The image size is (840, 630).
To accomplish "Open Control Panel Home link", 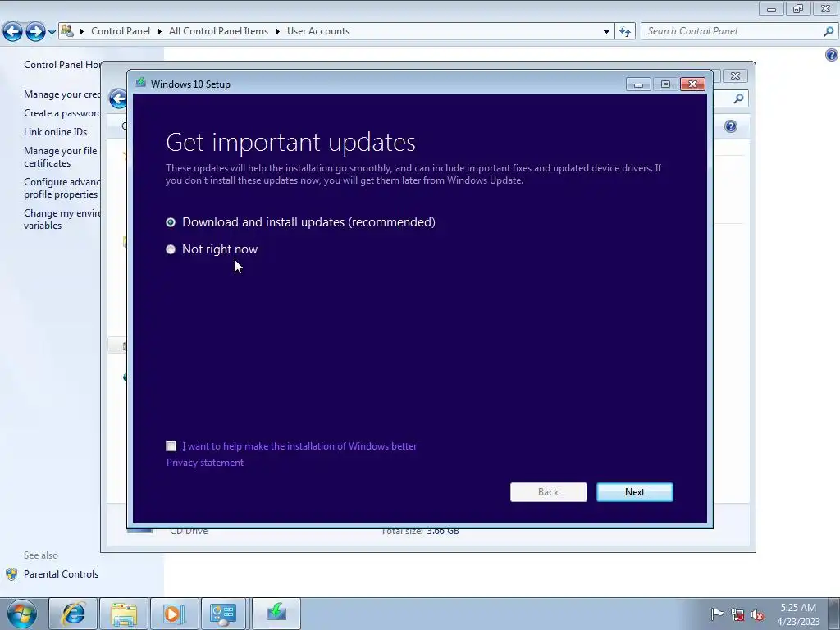I will (x=62, y=65).
